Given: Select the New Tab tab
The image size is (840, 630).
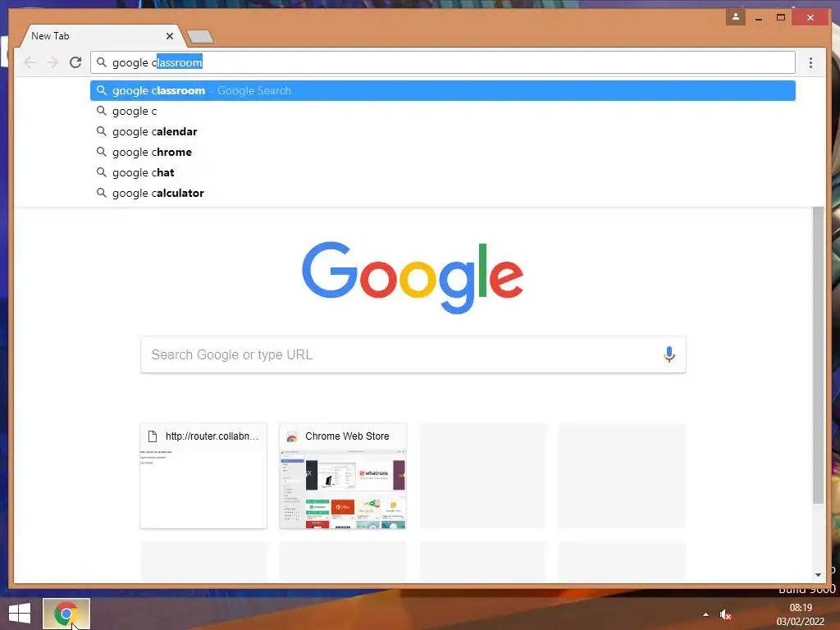Looking at the screenshot, I should tap(102, 36).
